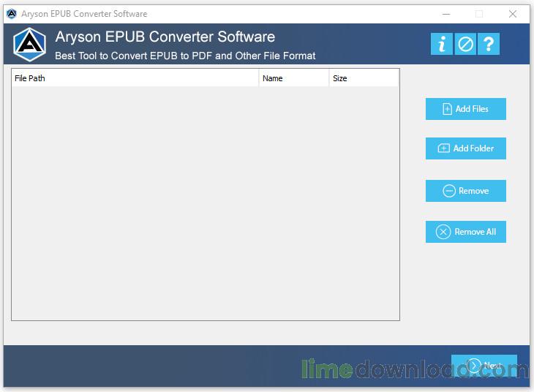Choose Add Folder to import a directory
This screenshot has width=534, height=392.
point(465,148)
